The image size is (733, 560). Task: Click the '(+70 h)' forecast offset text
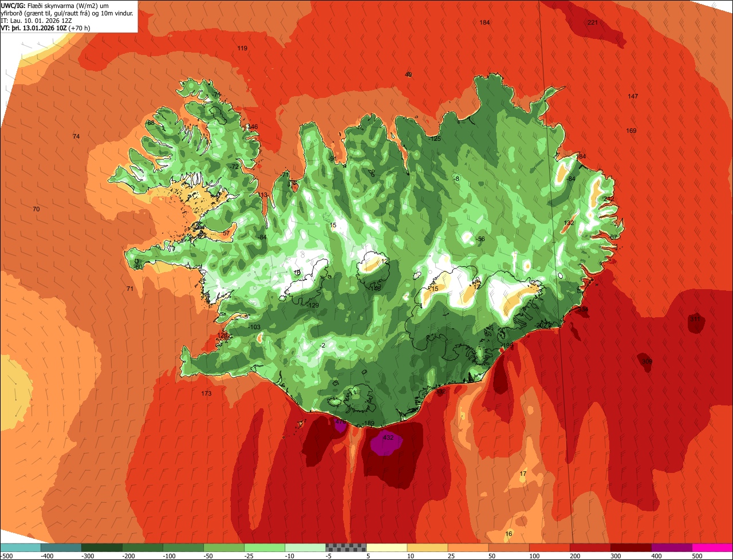79,28
